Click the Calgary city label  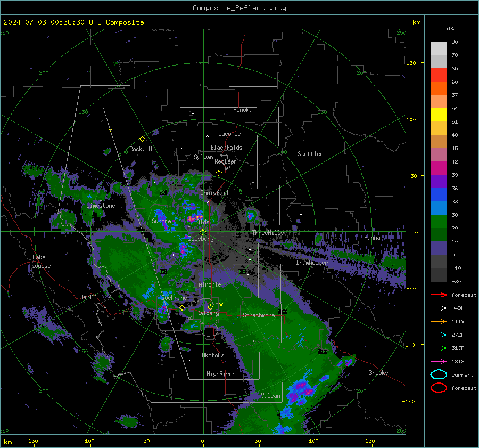coord(208,313)
